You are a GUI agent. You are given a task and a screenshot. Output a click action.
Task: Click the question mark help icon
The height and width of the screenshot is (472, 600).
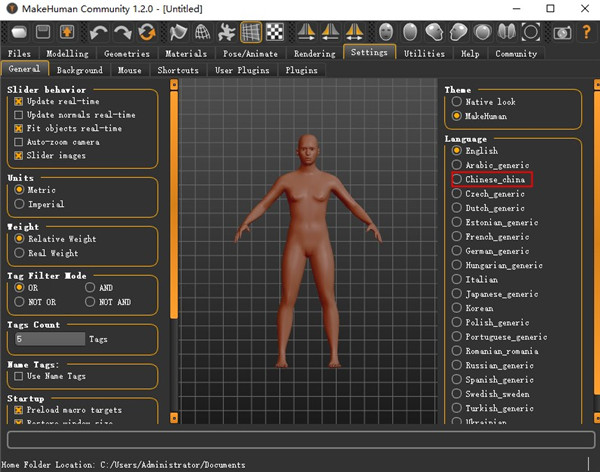(586, 33)
